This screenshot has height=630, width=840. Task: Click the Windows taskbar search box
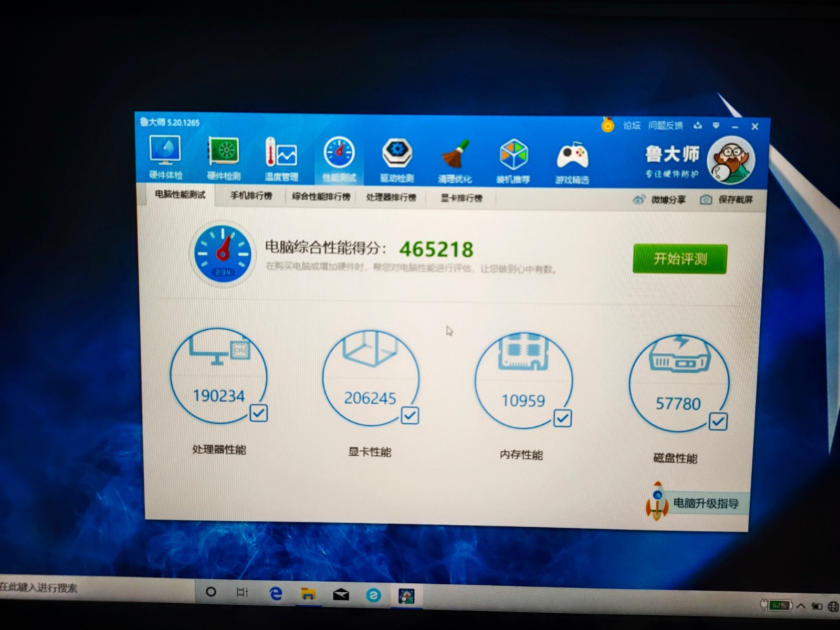(x=97, y=589)
